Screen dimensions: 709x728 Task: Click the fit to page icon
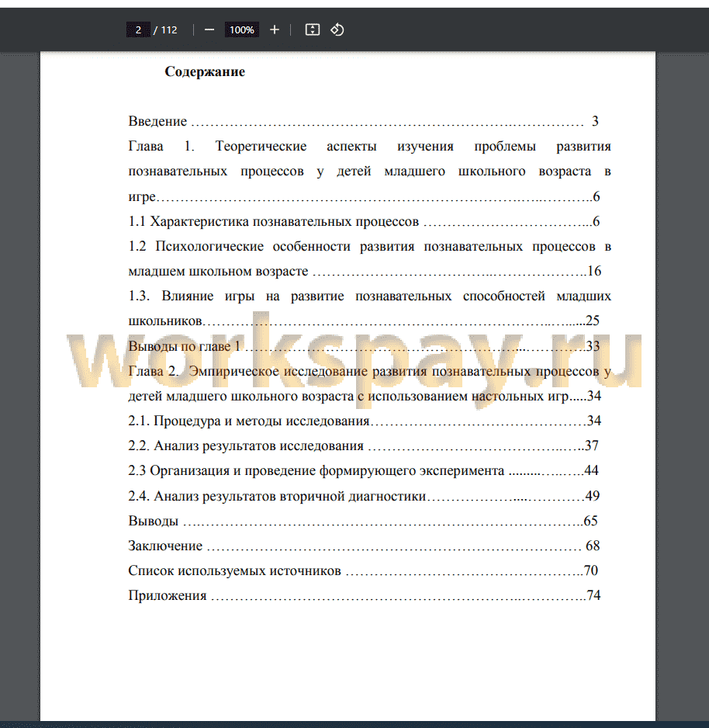coord(313,30)
